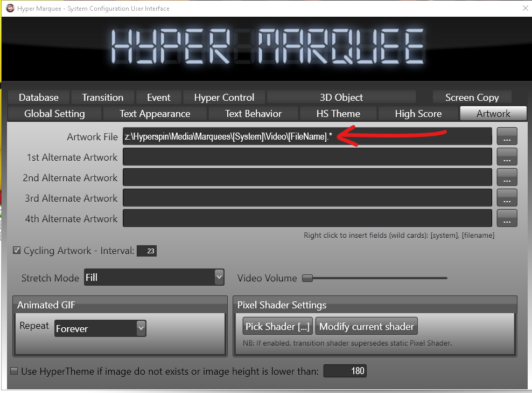Image resolution: width=532 pixels, height=393 pixels.
Task: Switch to the Transition tab
Action: tap(103, 98)
